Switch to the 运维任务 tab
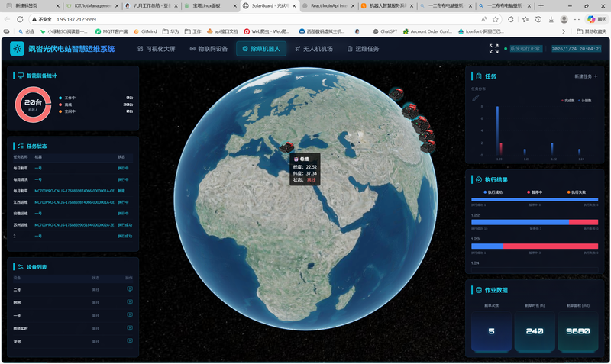Viewport: 611px width, 364px height. [363, 49]
